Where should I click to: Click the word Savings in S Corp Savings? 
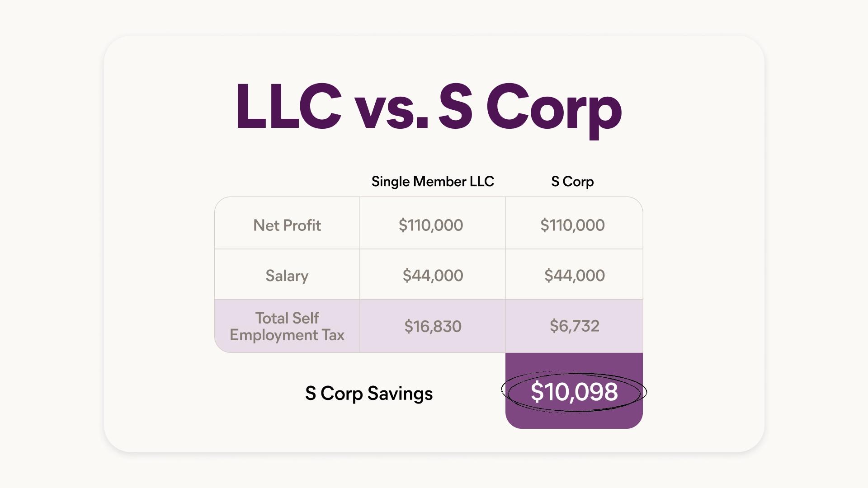[x=400, y=394]
